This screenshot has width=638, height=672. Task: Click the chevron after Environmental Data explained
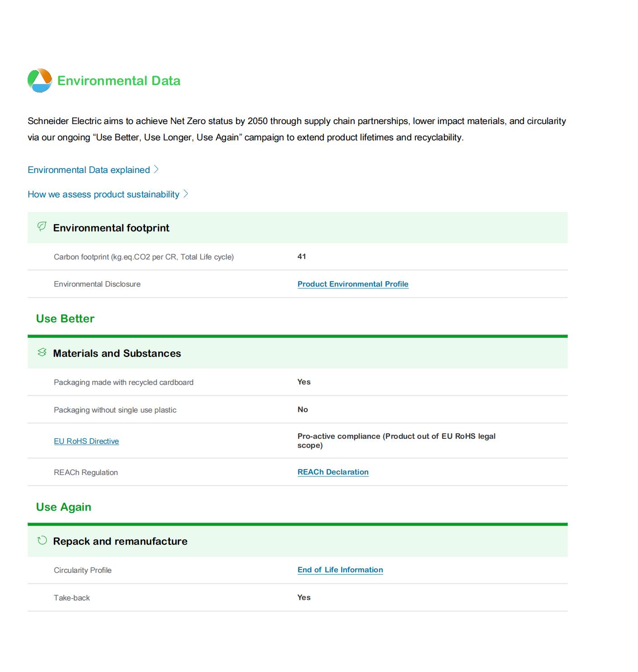click(156, 169)
